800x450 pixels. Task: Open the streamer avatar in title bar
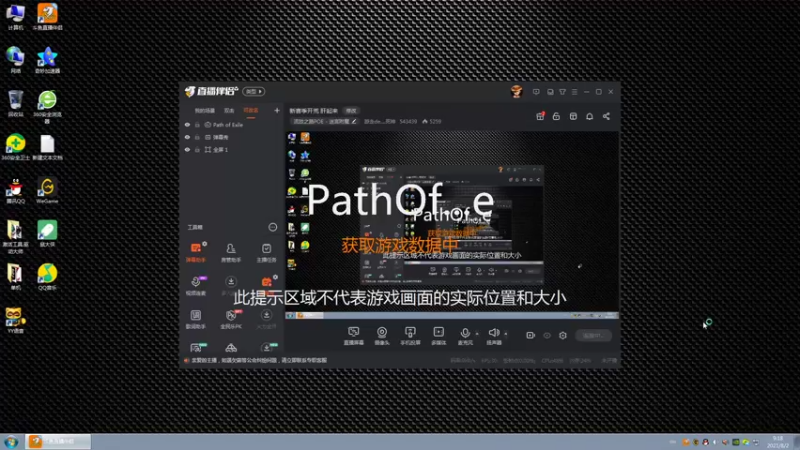coord(516,92)
